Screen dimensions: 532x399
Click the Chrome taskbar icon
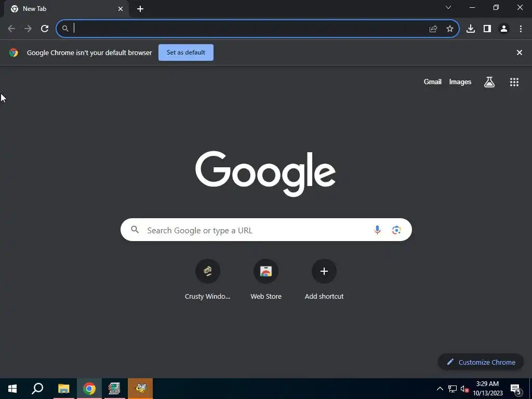tap(89, 389)
